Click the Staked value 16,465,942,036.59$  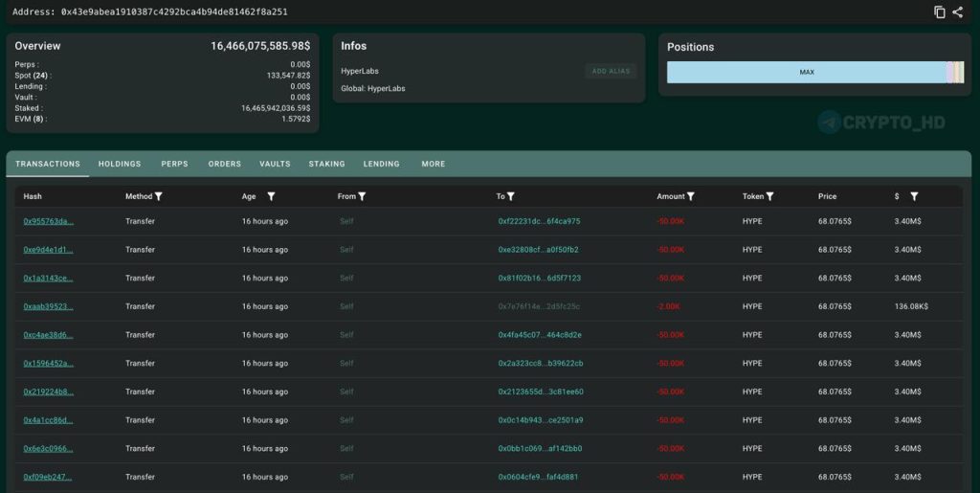[276, 108]
